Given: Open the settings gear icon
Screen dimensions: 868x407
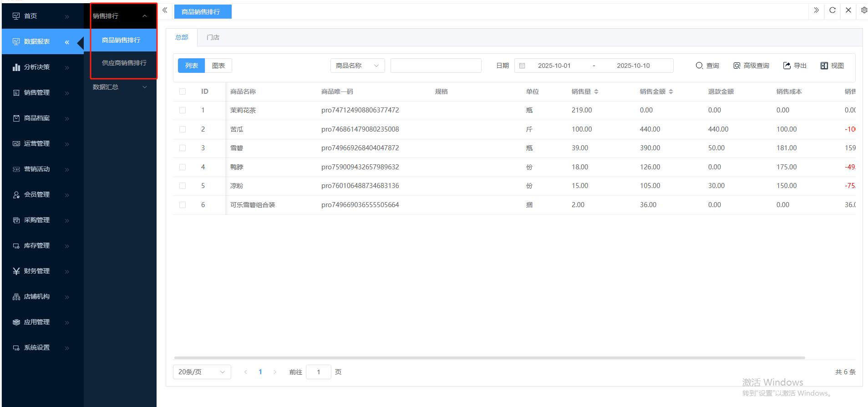Looking at the screenshot, I should coord(864,10).
